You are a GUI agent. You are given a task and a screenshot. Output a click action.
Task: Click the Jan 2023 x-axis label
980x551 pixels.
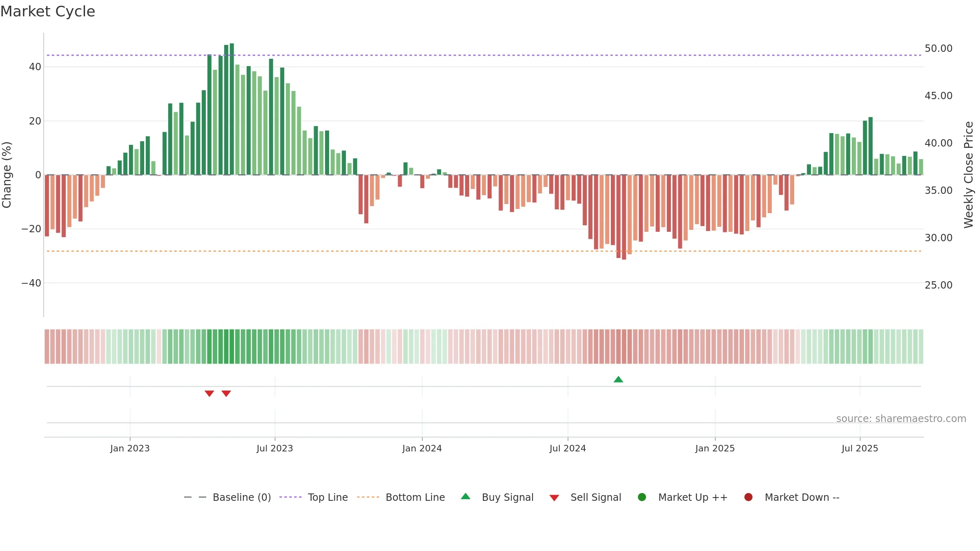[130, 448]
